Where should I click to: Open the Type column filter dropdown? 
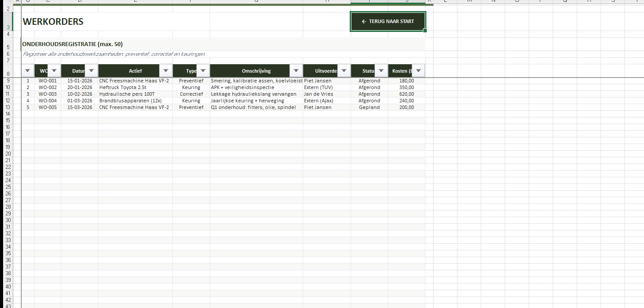coord(203,71)
